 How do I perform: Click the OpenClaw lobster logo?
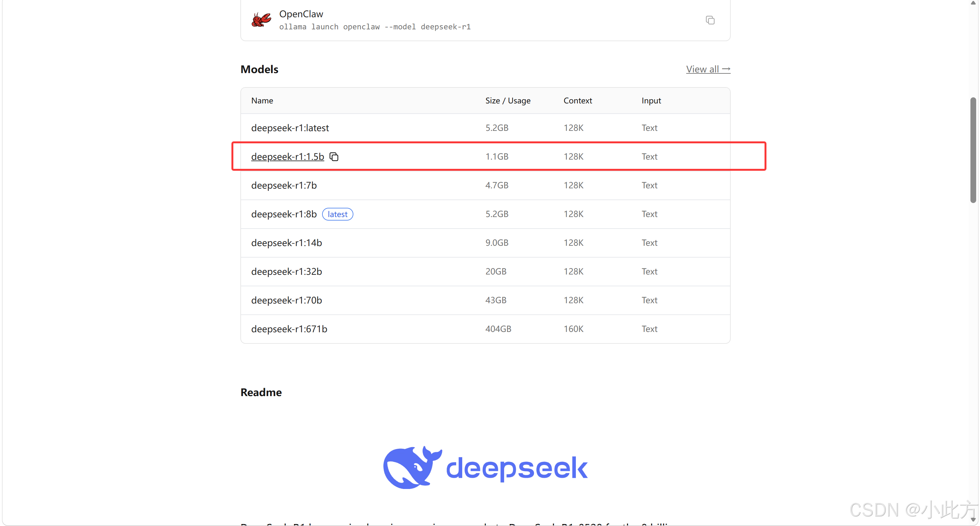click(x=261, y=19)
